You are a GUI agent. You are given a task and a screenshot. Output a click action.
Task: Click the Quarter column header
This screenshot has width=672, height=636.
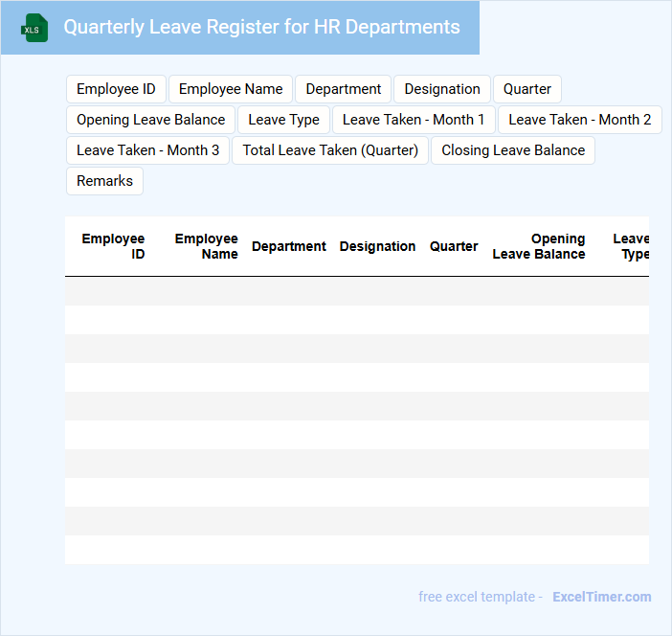pyautogui.click(x=454, y=246)
